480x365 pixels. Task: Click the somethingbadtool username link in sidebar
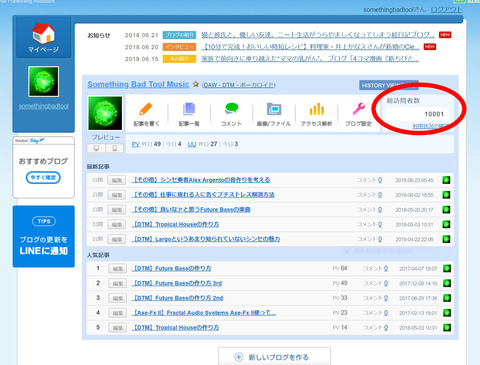click(44, 106)
